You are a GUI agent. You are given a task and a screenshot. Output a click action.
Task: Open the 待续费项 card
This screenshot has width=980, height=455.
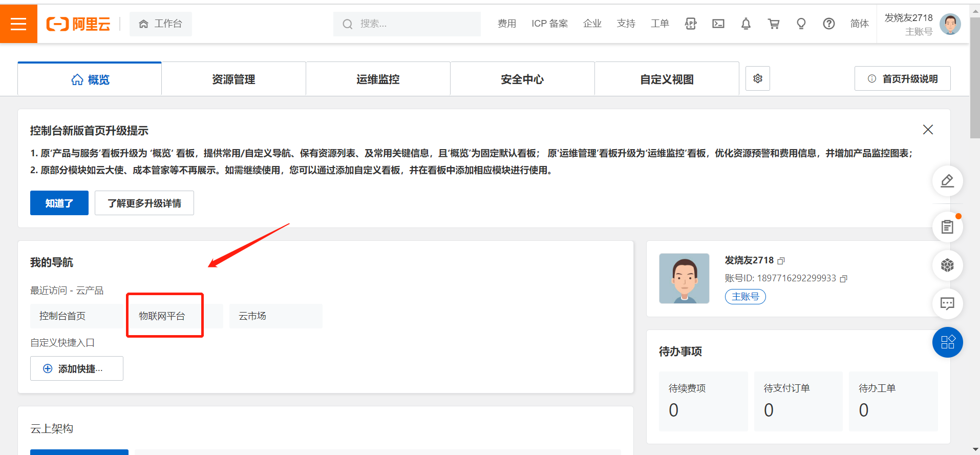(704, 401)
